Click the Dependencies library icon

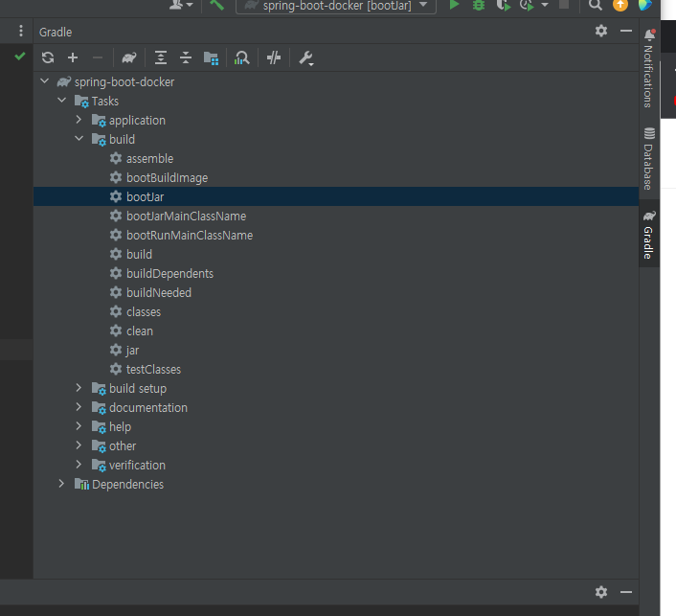[x=81, y=484]
